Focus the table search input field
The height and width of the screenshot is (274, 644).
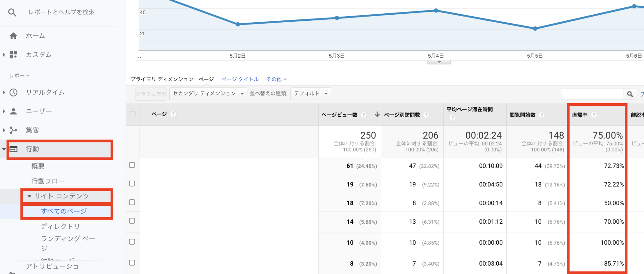(592, 94)
